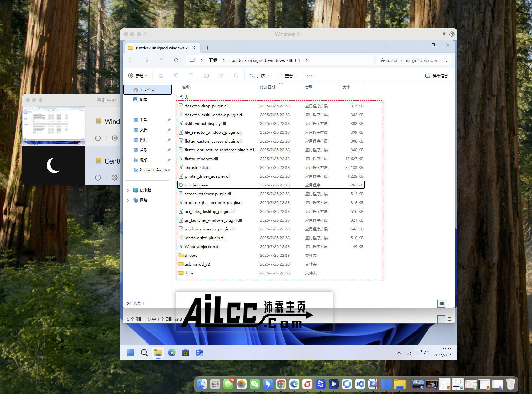Open Microsoft Store from Windows taskbar
Viewport: 532px width, 394px height.
click(x=186, y=353)
